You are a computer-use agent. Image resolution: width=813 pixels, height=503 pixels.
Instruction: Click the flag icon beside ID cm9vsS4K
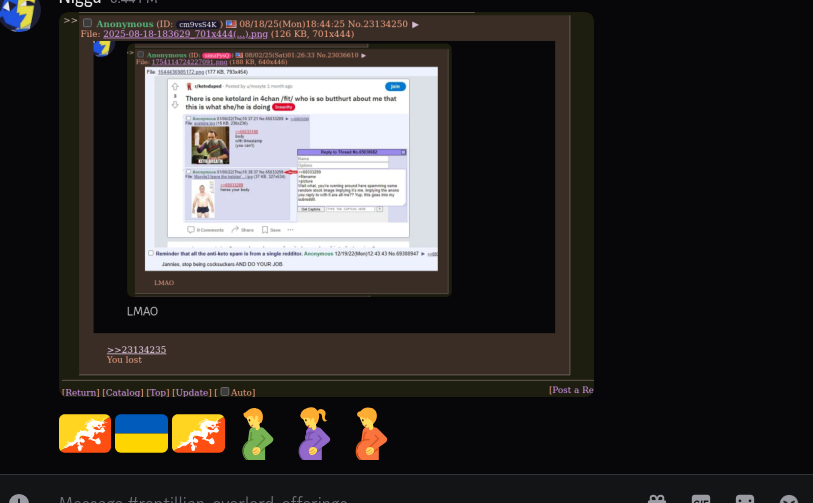[x=231, y=24]
